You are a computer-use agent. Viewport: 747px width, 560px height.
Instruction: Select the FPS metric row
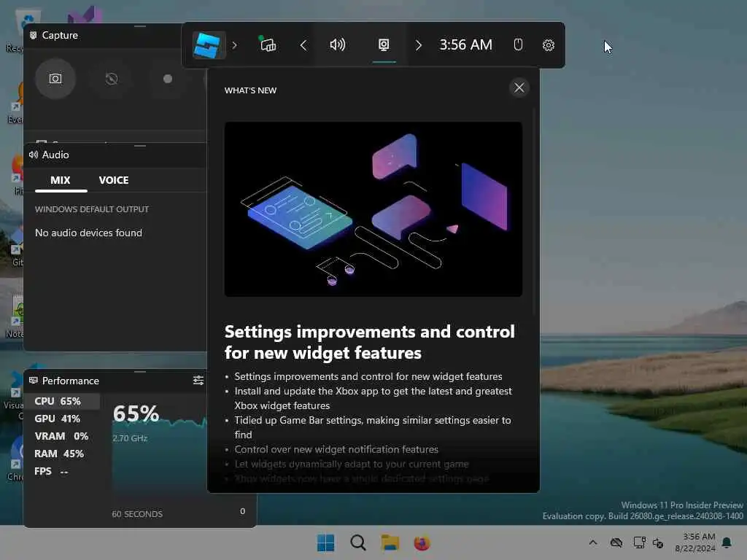62,472
